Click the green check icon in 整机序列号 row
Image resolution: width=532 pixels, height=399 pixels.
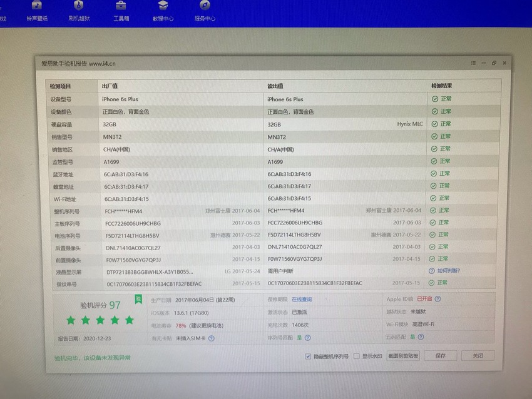[x=432, y=211]
